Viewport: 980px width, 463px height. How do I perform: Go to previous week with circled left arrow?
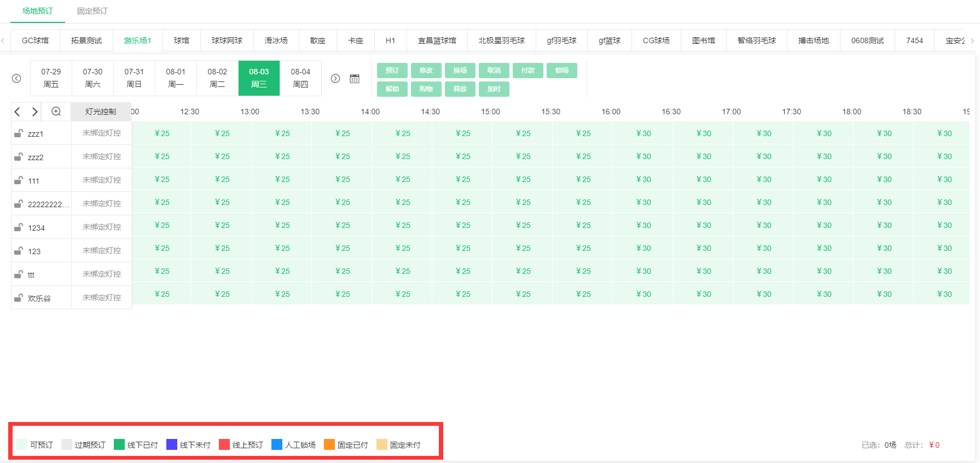click(16, 79)
